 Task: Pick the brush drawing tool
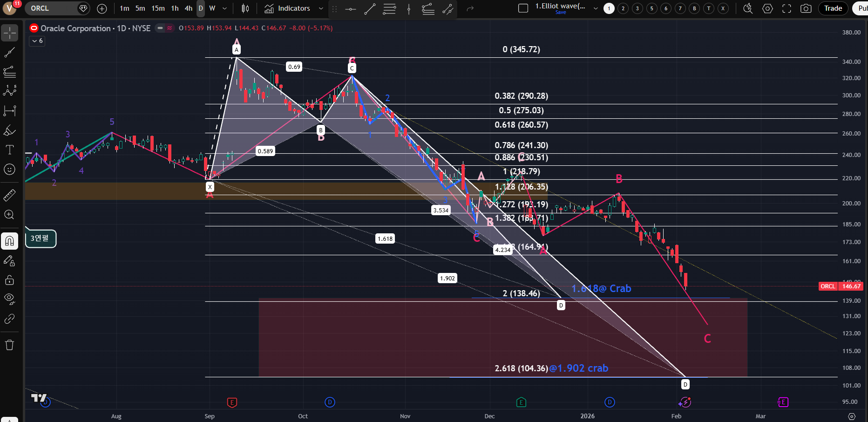[9, 130]
